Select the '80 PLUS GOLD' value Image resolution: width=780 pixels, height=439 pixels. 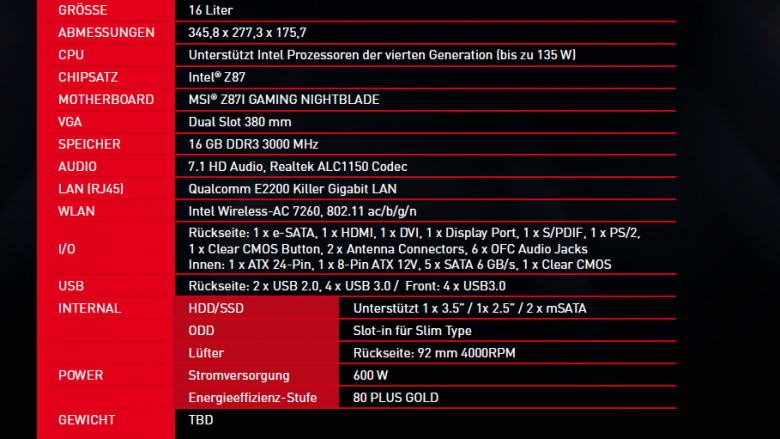click(x=396, y=398)
